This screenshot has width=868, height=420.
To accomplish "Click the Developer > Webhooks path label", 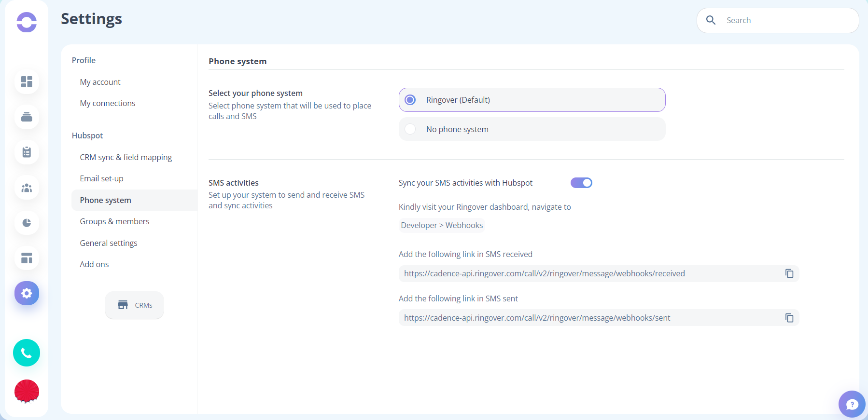I will (442, 225).
